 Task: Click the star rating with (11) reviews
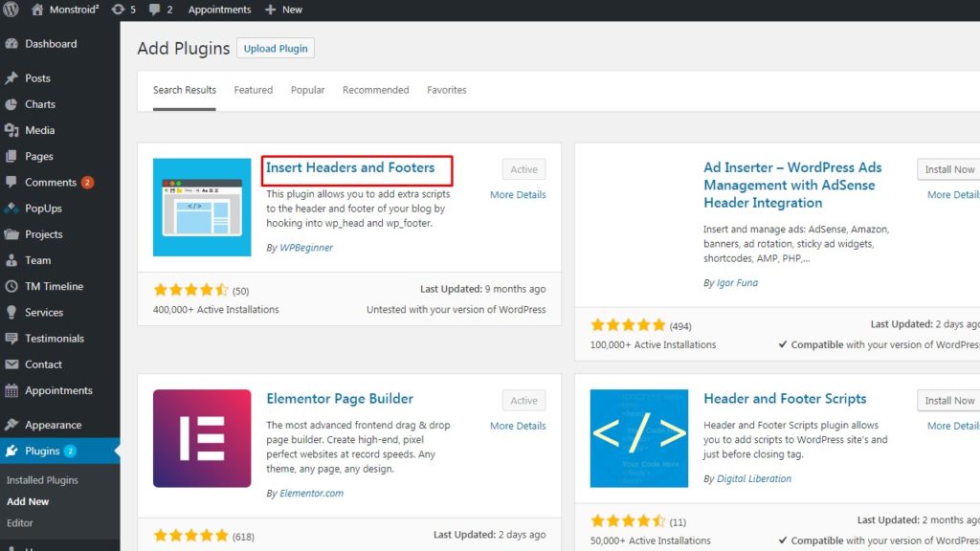628,521
